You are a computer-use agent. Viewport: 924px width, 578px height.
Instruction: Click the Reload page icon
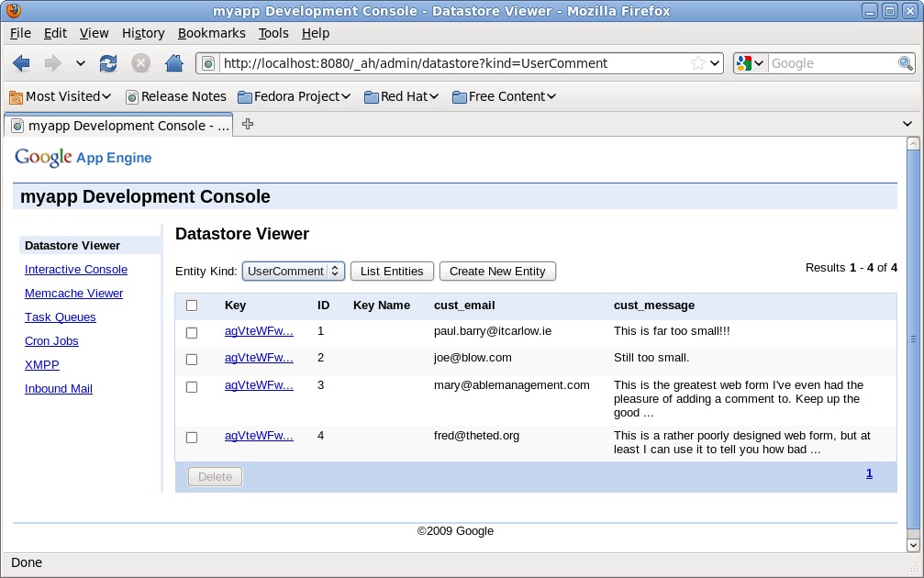pyautogui.click(x=108, y=63)
